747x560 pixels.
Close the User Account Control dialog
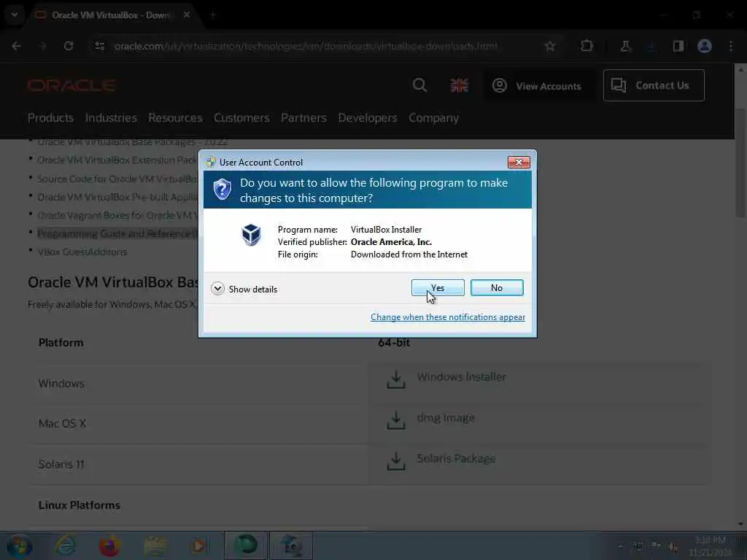coord(519,163)
